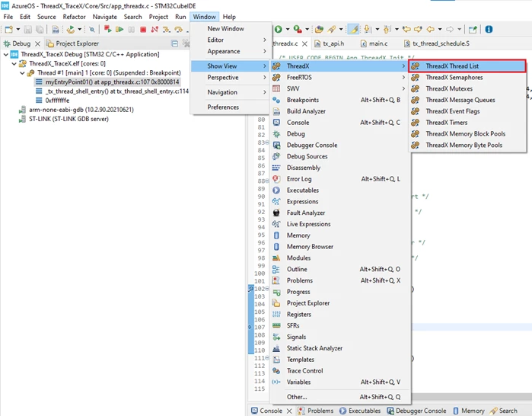Collapse the Thread #1 main tree node

pyautogui.click(x=22, y=72)
